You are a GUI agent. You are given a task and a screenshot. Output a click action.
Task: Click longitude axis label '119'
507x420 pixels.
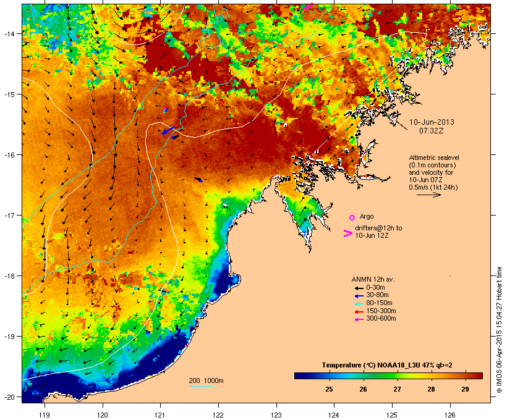coord(45,415)
